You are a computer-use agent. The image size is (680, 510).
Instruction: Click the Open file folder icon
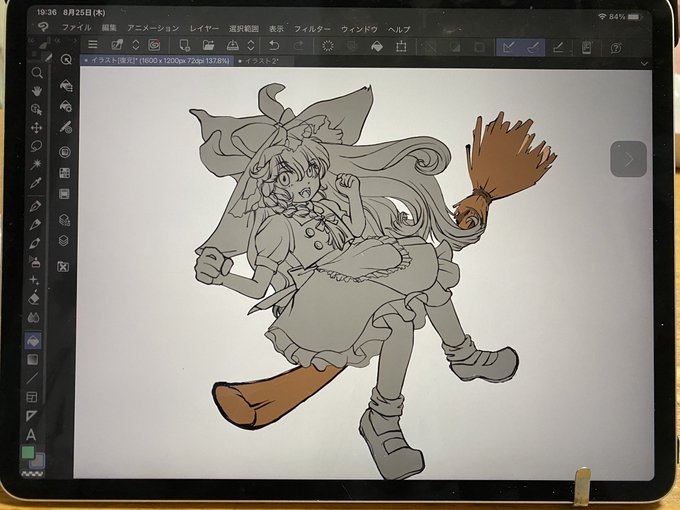[x=209, y=45]
